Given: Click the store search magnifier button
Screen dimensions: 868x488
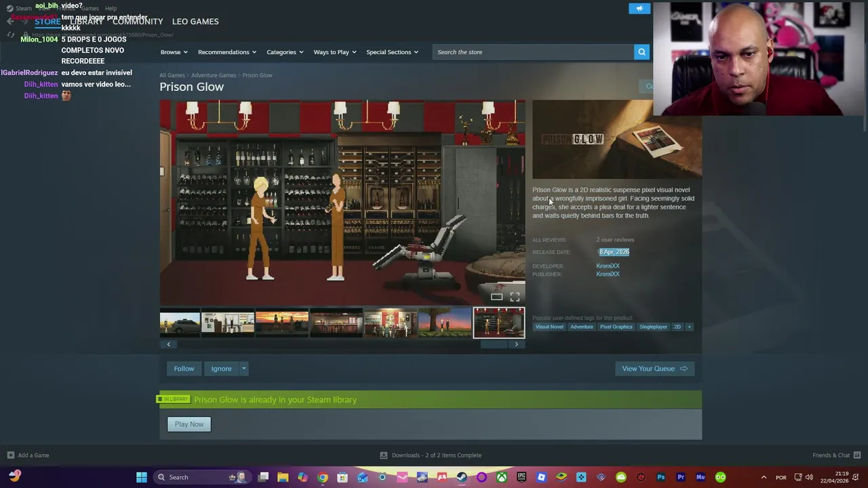Looking at the screenshot, I should click(642, 52).
